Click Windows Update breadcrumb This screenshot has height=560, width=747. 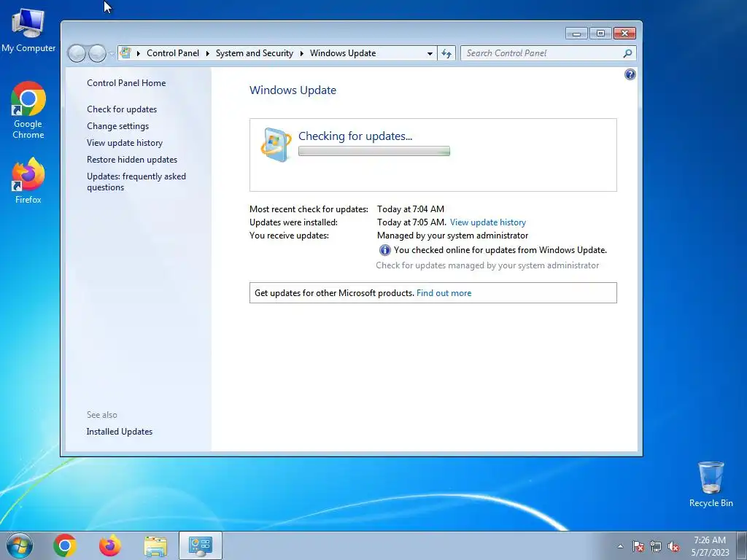coord(343,53)
